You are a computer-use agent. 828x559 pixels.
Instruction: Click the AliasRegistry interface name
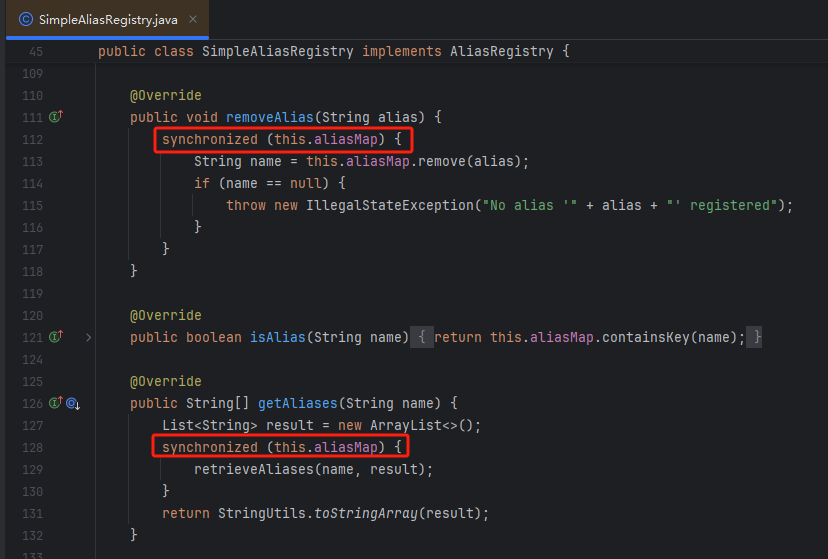502,51
